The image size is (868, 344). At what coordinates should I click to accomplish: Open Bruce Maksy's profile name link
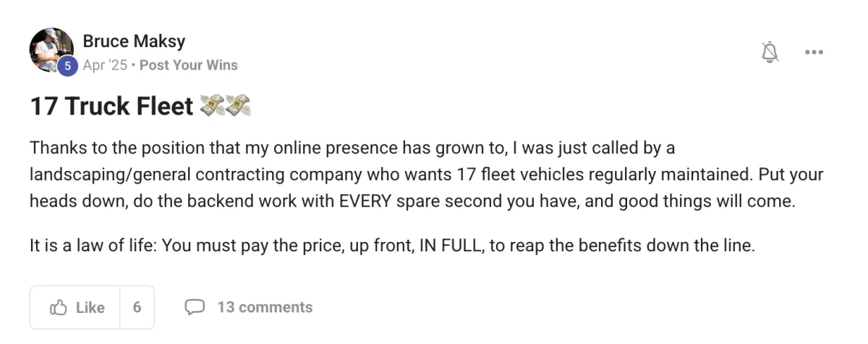pyautogui.click(x=134, y=41)
